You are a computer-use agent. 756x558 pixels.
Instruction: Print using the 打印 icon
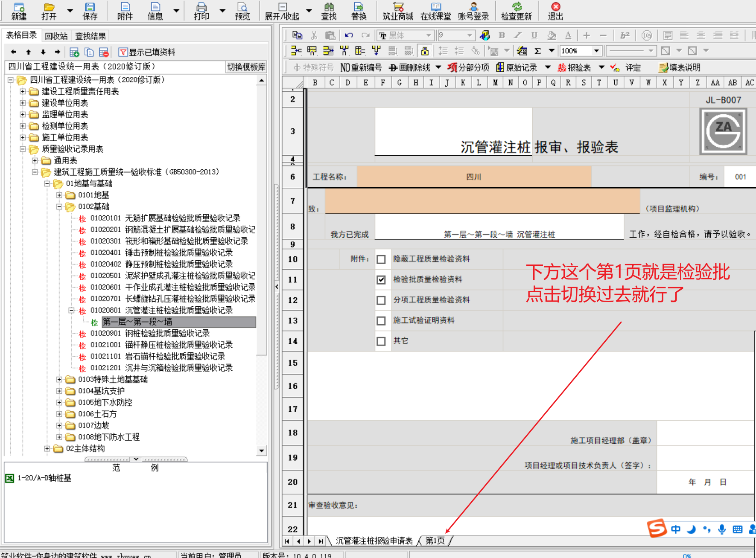(x=201, y=12)
